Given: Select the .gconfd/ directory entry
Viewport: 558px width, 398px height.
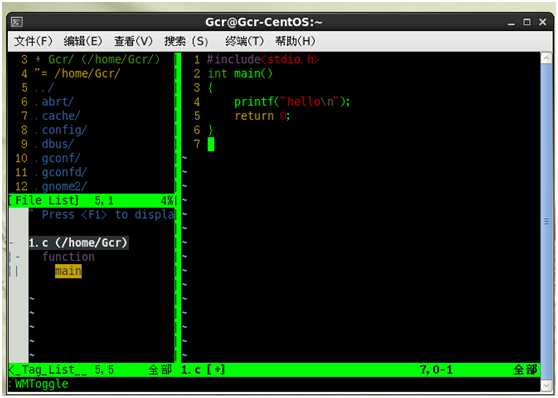Looking at the screenshot, I should click(x=60, y=172).
